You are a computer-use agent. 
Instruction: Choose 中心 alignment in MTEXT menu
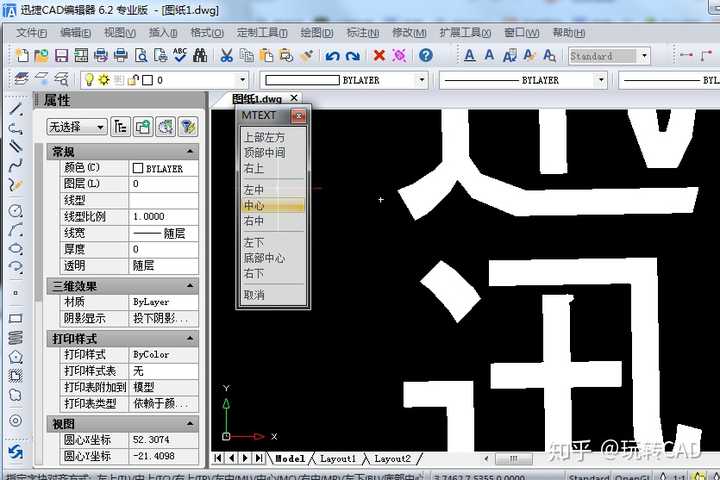[x=273, y=205]
